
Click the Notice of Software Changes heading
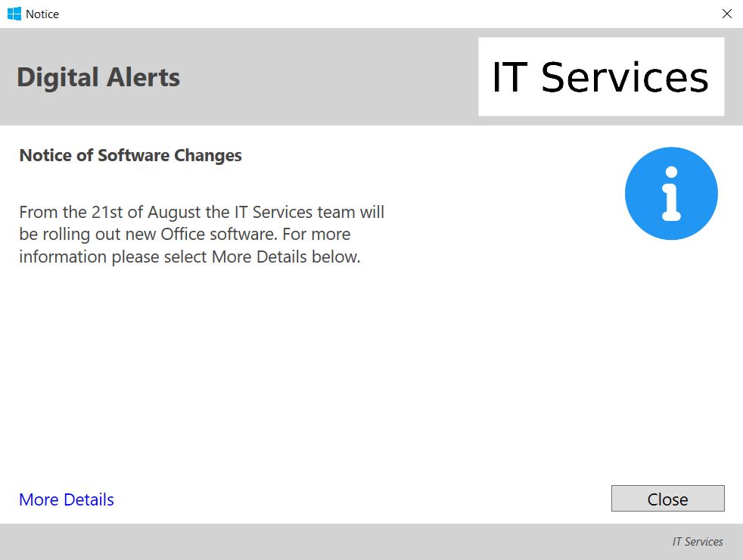point(130,155)
